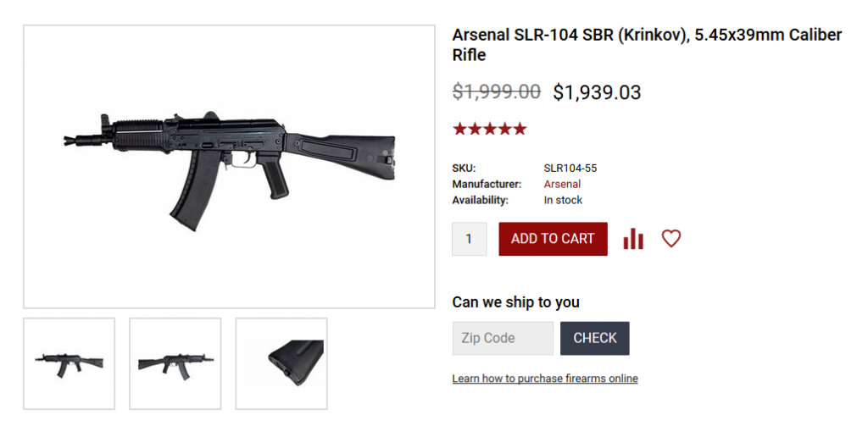This screenshot has width=868, height=426.
Task: Enlarge the main rifle product image
Action: click(229, 167)
